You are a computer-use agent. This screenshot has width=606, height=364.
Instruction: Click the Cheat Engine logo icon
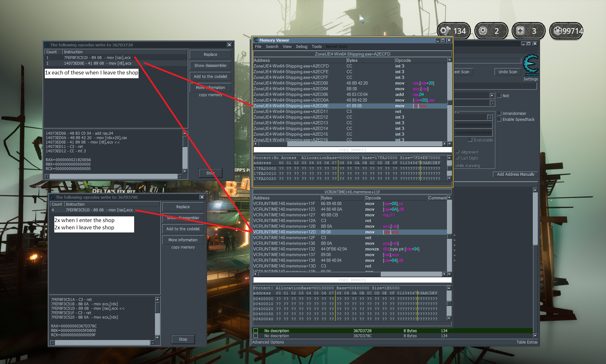[x=531, y=65]
